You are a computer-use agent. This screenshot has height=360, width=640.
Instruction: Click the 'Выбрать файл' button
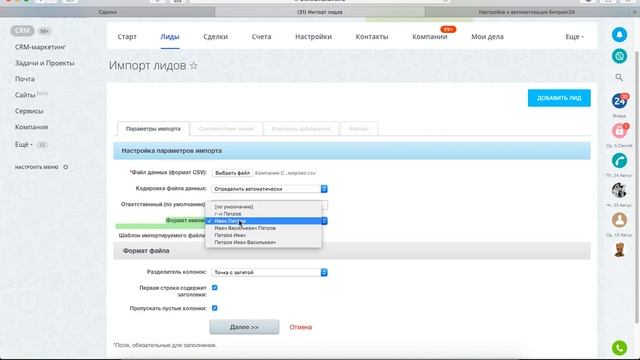click(232, 173)
